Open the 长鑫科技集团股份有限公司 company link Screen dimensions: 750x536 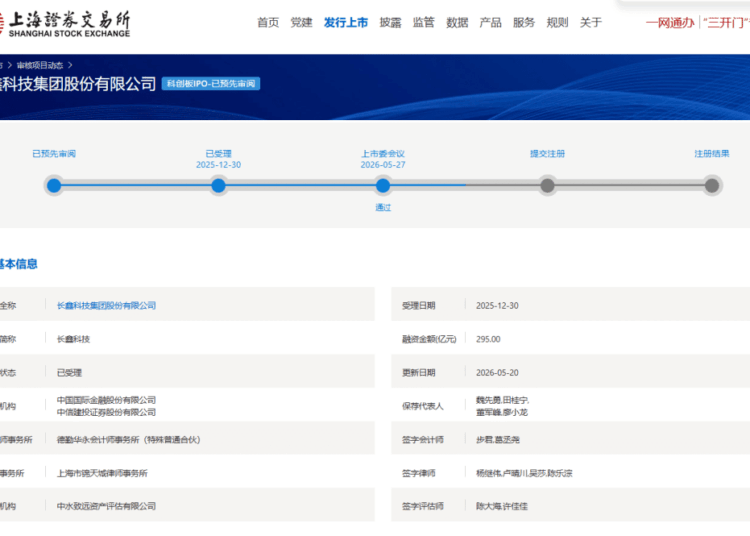(106, 306)
